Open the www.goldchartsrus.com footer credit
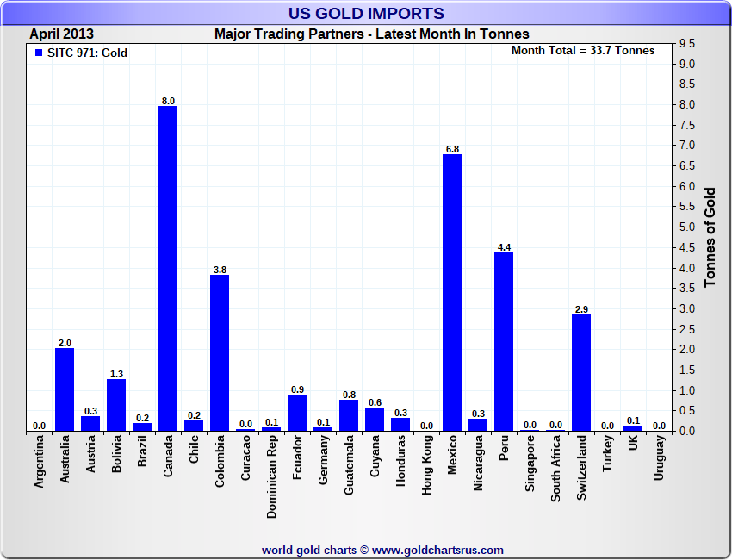Viewport: 732px width, 560px height. coord(437,551)
